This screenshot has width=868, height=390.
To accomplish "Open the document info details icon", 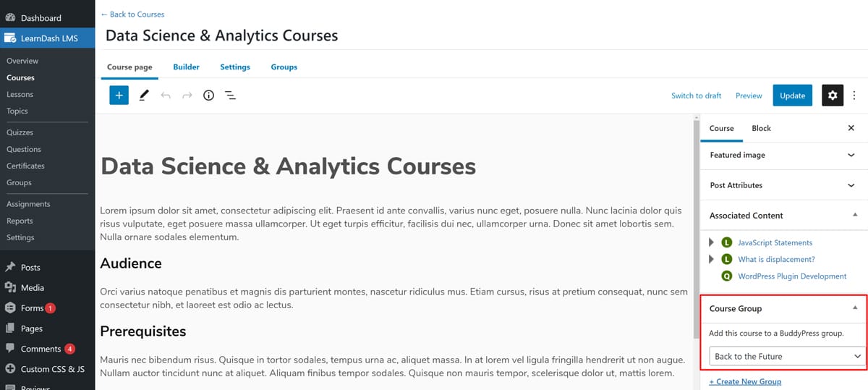I will (208, 95).
